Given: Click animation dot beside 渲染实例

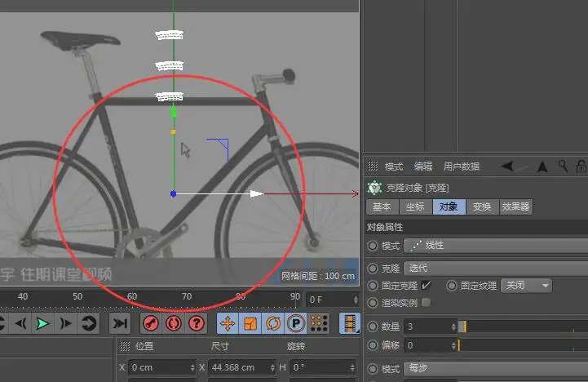Looking at the screenshot, I should (373, 303).
